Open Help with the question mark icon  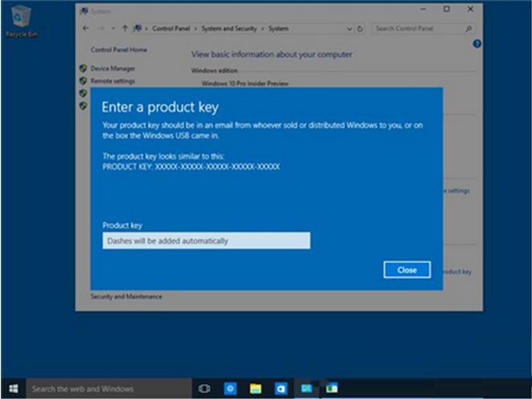tap(476, 43)
